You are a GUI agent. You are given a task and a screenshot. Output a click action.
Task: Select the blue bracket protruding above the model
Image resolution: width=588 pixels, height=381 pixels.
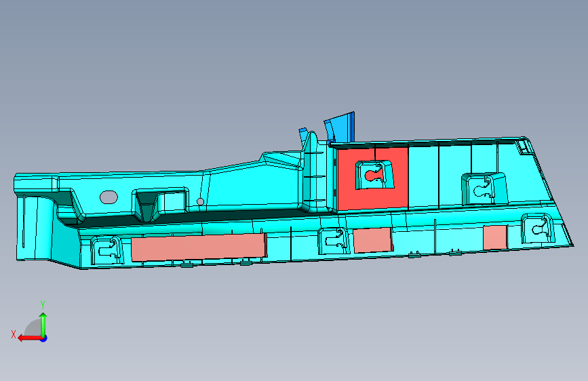click(340, 127)
